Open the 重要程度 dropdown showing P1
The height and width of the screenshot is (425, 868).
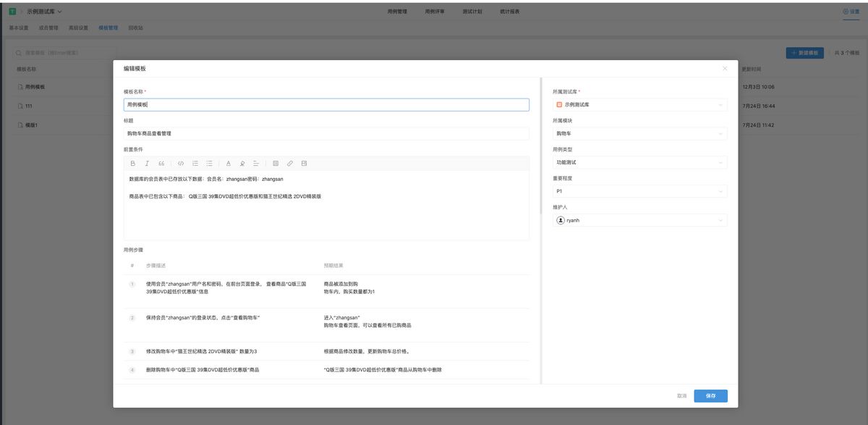640,192
